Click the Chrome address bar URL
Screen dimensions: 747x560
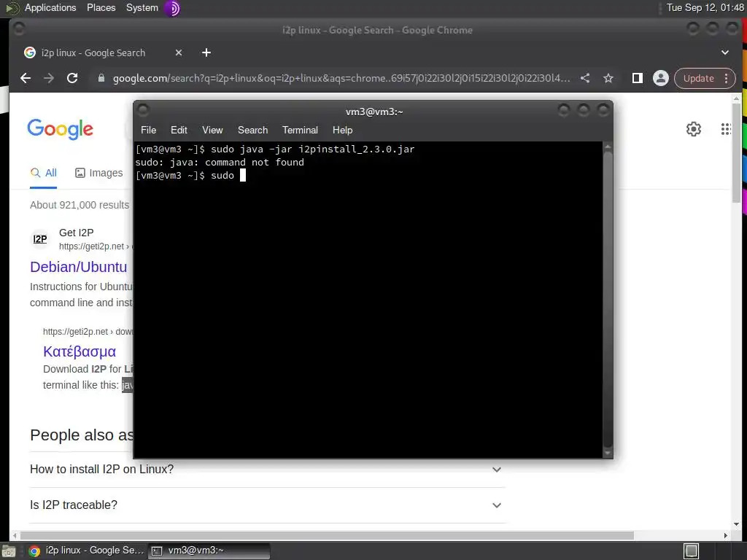[x=341, y=78]
